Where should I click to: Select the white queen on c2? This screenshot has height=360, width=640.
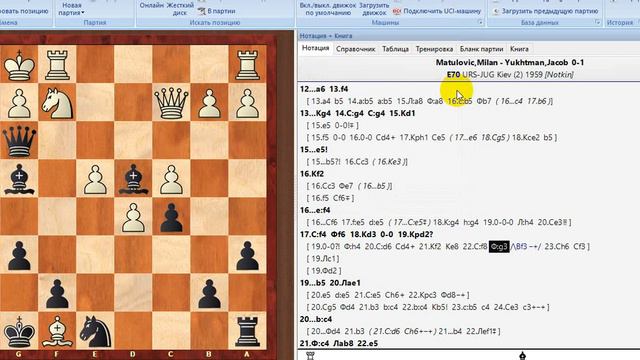(171, 103)
